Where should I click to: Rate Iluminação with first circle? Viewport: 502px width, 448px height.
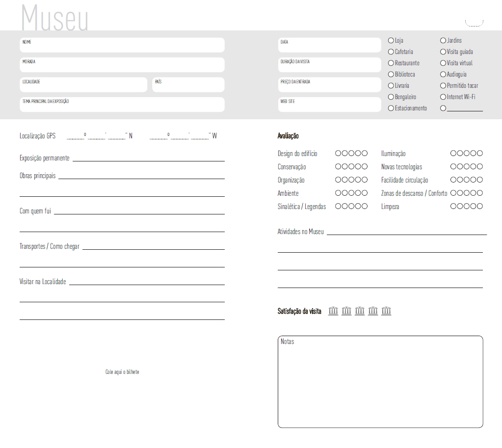click(453, 154)
